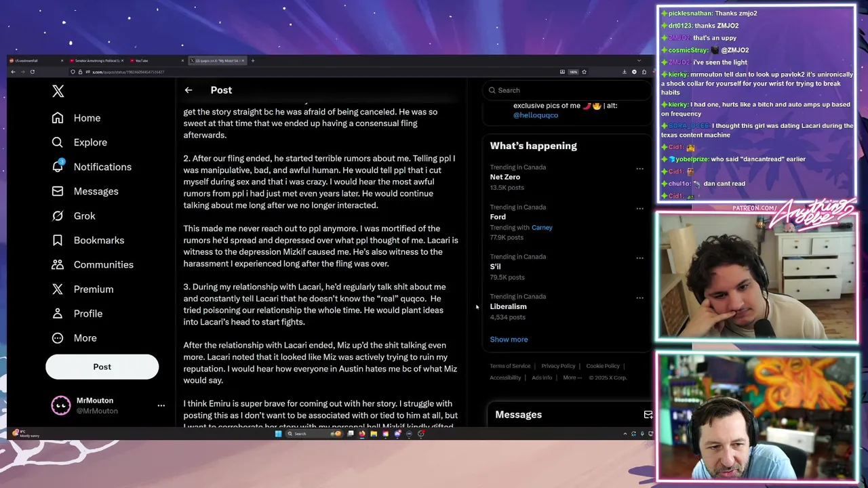Open Bookmarks from the sidebar
The width and height of the screenshot is (868, 488).
pyautogui.click(x=88, y=240)
